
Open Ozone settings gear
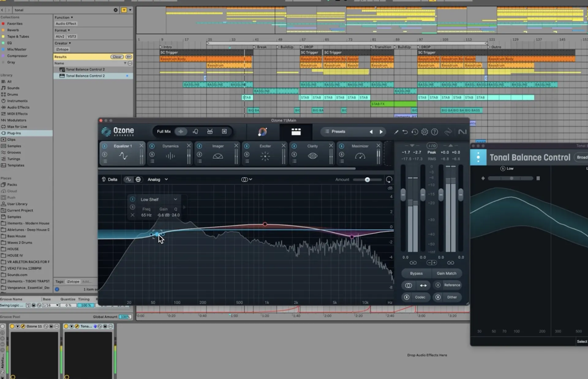coord(424,132)
